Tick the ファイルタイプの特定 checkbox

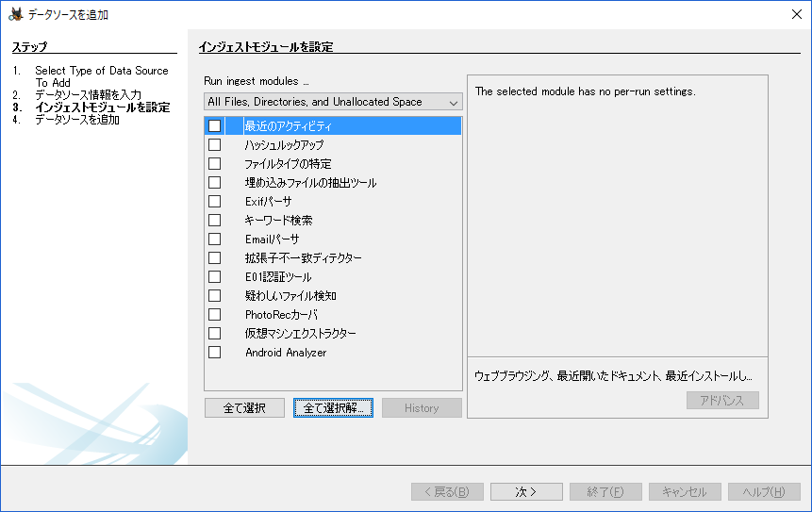click(x=214, y=163)
